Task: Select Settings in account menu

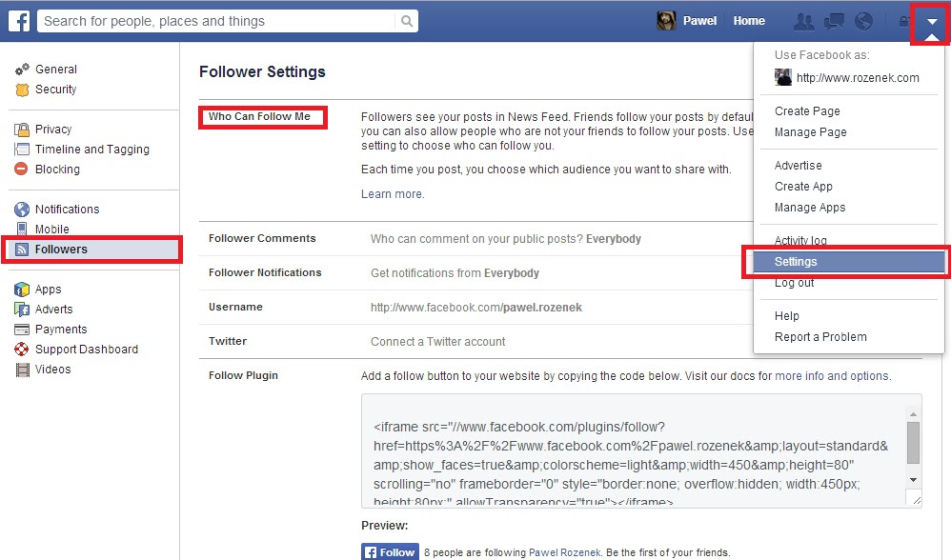Action: pyautogui.click(x=848, y=262)
